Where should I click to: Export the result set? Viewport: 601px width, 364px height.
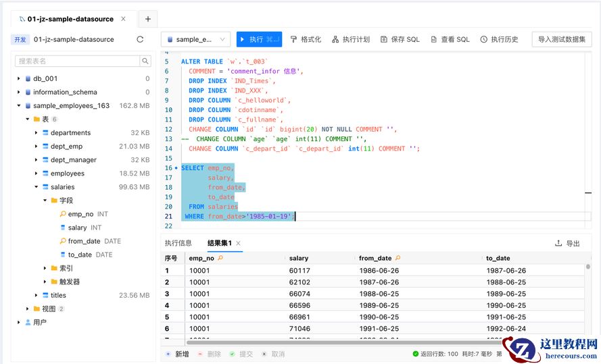(x=567, y=243)
